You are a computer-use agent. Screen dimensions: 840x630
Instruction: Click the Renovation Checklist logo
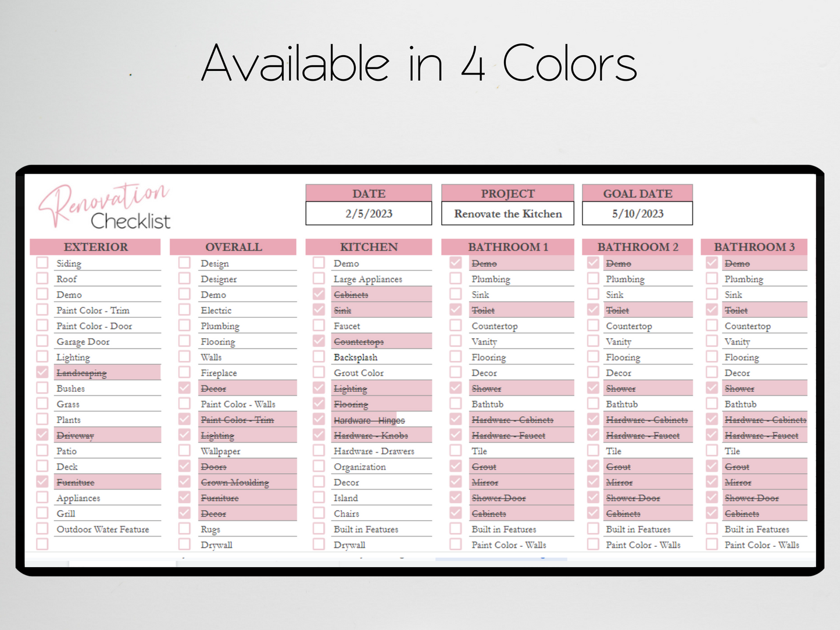pyautogui.click(x=105, y=207)
